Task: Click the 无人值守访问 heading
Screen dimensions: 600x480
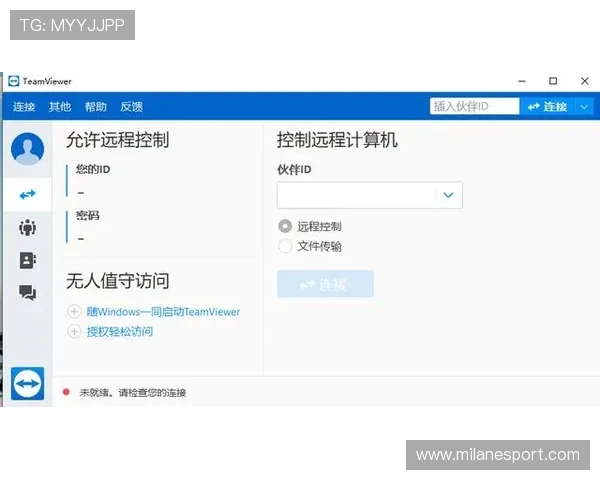Action: (117, 281)
